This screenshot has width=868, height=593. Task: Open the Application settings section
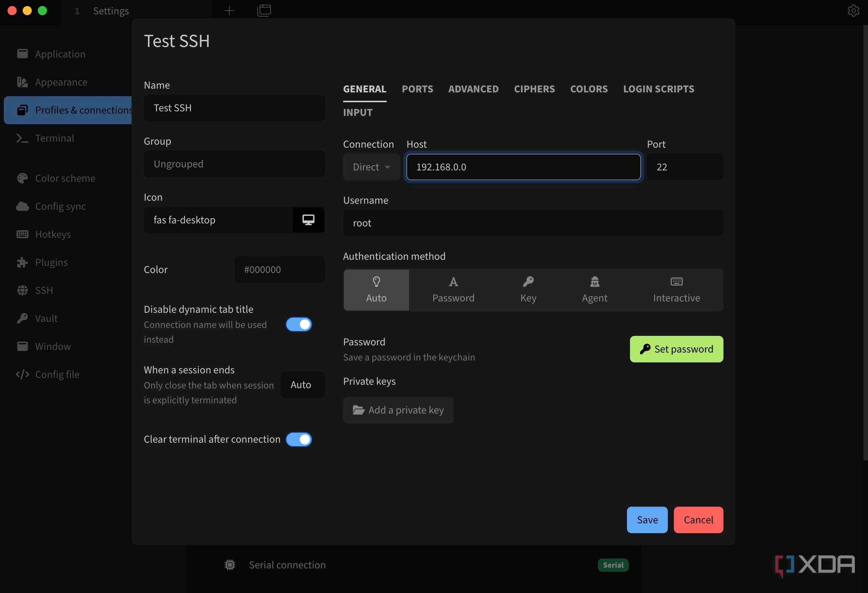(68, 54)
